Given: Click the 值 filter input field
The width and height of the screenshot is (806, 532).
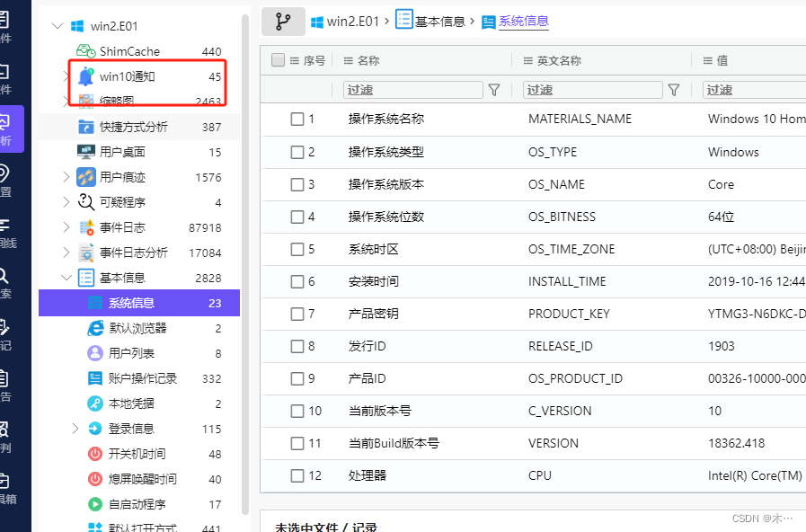Looking at the screenshot, I should 754,90.
